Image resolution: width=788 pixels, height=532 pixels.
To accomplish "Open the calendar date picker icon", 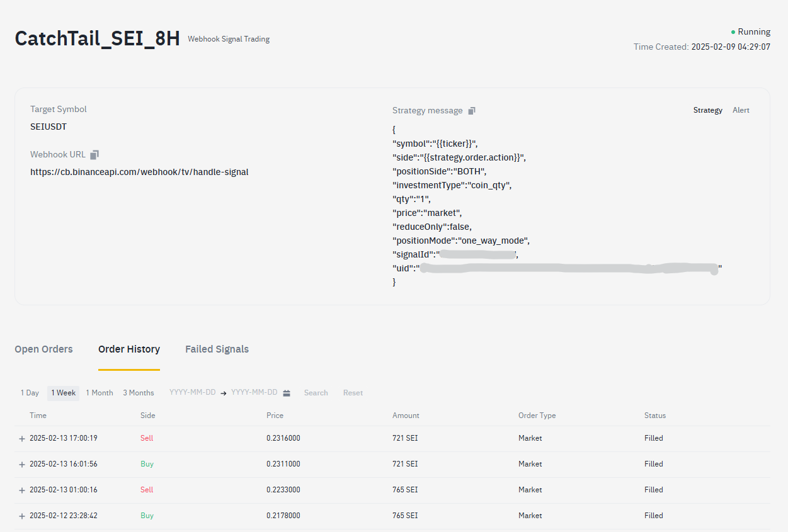I will [x=287, y=393].
